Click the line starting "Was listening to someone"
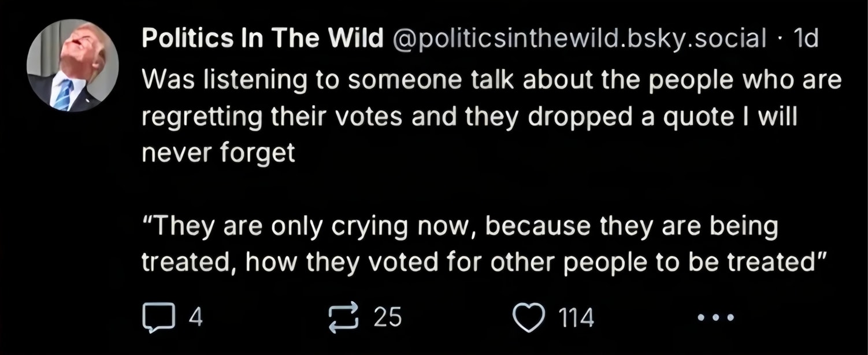868x355 pixels. pyautogui.click(x=491, y=80)
